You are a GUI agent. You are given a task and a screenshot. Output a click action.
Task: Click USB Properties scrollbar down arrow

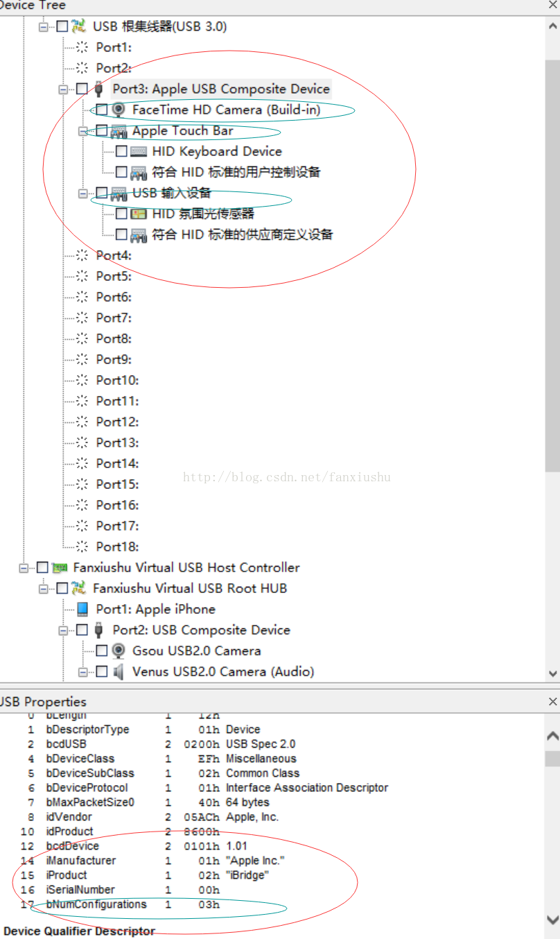click(x=552, y=921)
